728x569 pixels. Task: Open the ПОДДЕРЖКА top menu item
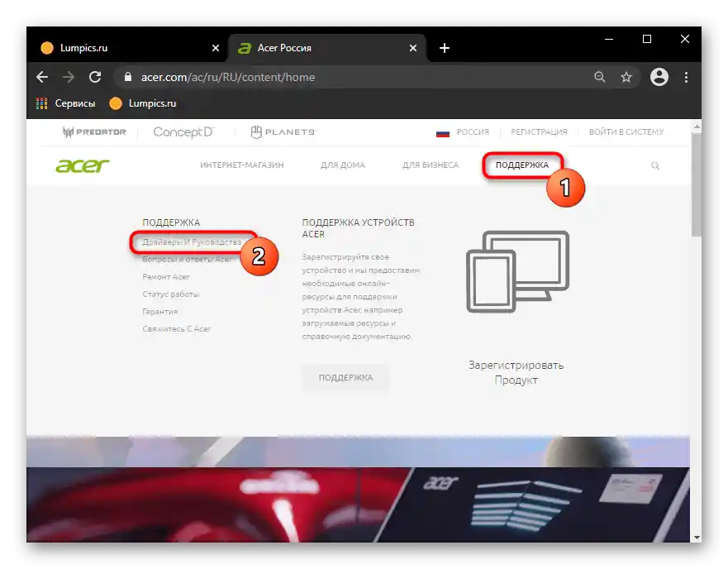522,165
